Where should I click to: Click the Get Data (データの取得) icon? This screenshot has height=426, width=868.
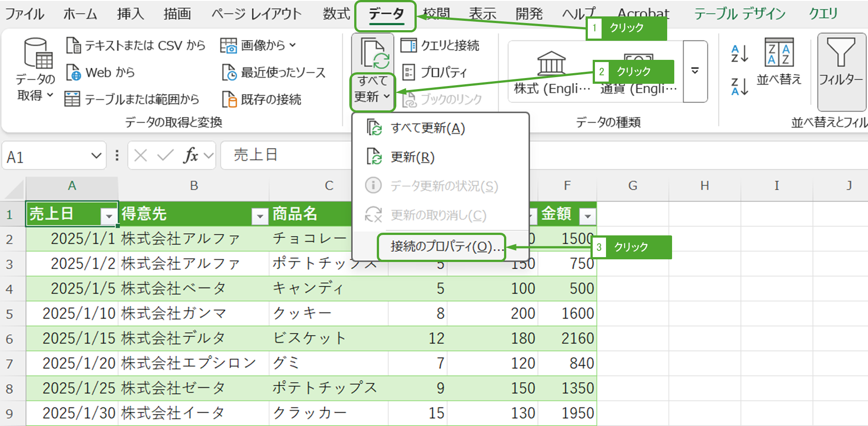(x=35, y=53)
